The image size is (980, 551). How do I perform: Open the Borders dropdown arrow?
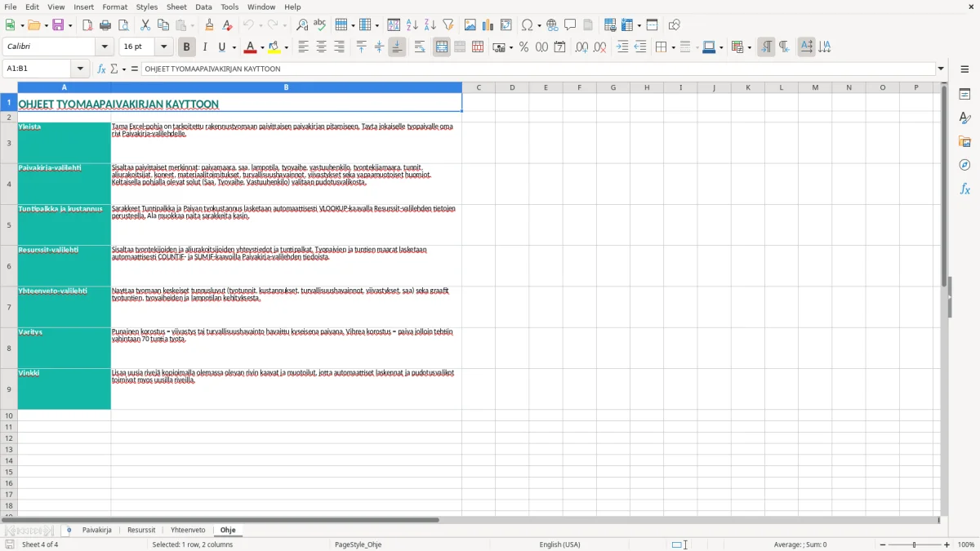pyautogui.click(x=673, y=47)
